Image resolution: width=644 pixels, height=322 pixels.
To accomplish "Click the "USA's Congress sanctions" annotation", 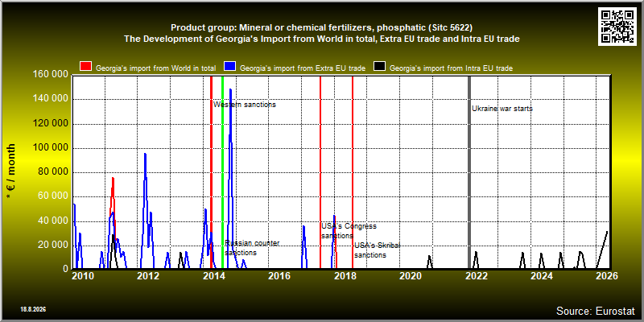I will [x=349, y=231].
